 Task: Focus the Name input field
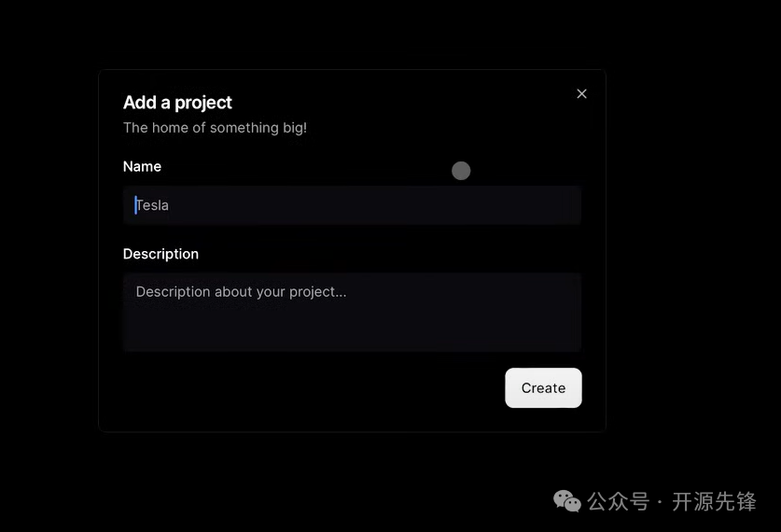[x=352, y=205]
